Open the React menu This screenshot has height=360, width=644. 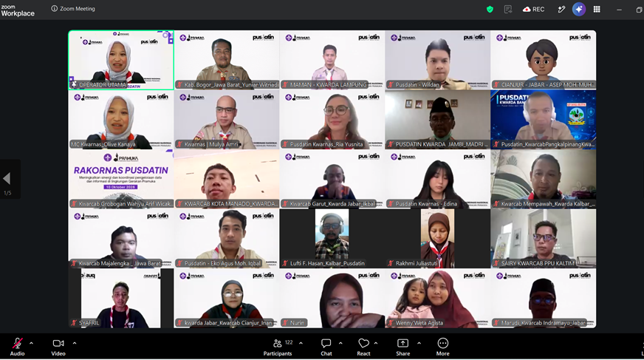363,347
